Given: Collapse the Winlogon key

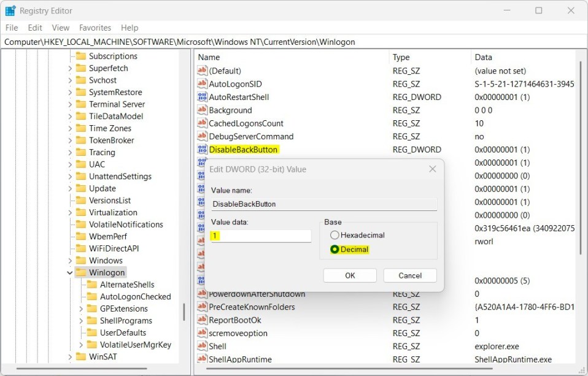Looking at the screenshot, I should pos(70,272).
